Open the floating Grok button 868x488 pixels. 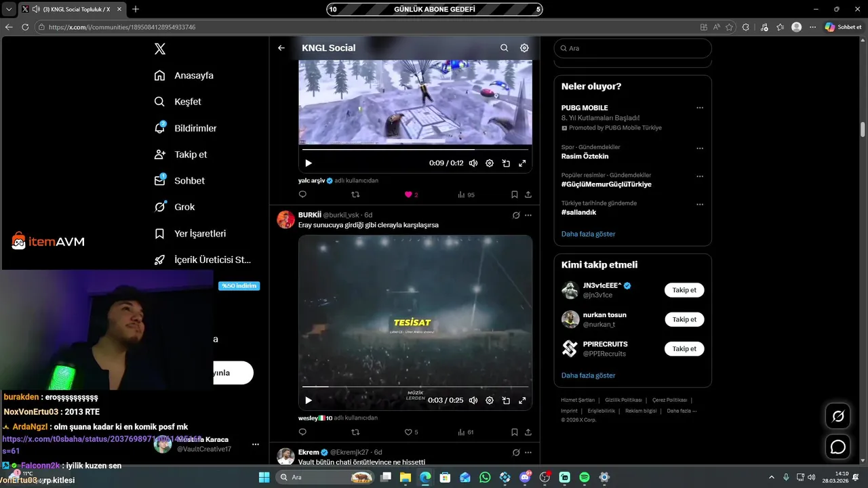838,416
